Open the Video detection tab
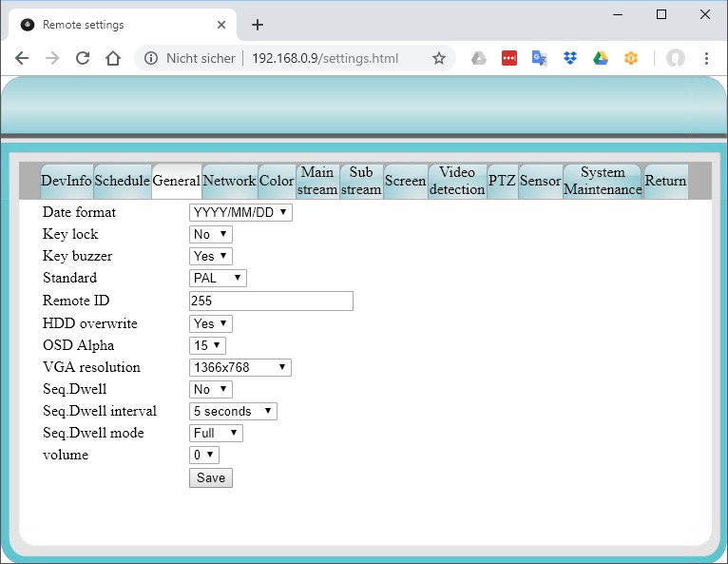 457,181
